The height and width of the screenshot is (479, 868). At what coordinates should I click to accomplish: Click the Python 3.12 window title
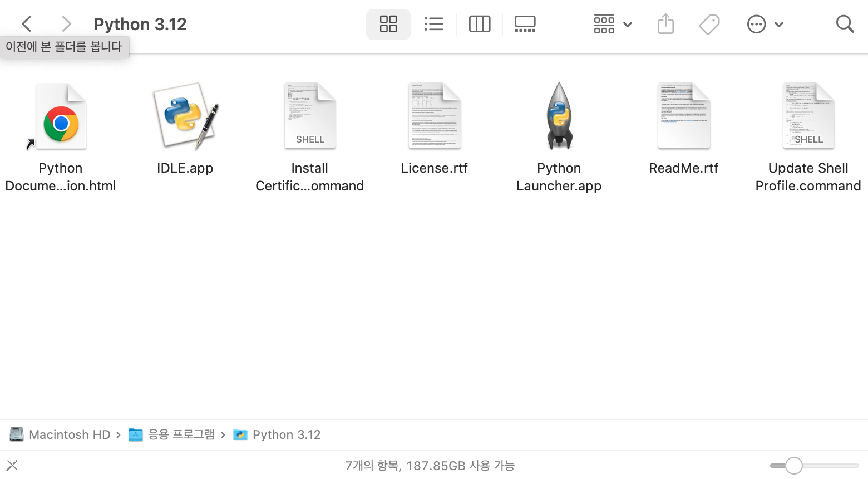coord(140,24)
